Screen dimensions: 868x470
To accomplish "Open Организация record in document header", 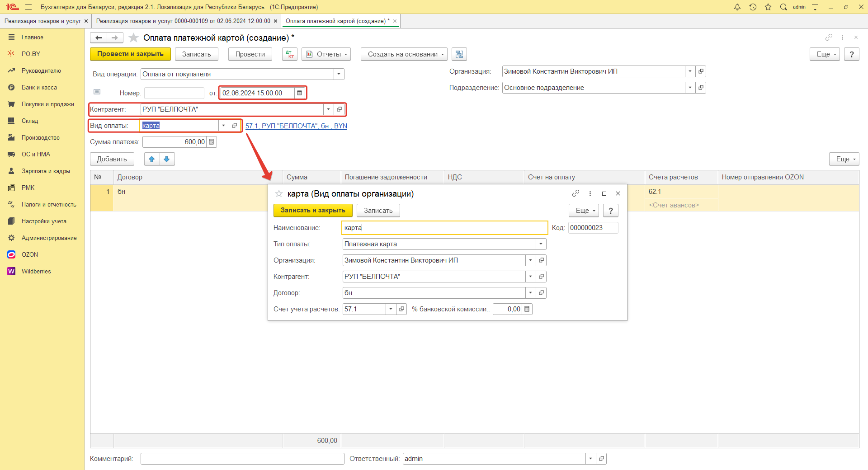I will [701, 71].
